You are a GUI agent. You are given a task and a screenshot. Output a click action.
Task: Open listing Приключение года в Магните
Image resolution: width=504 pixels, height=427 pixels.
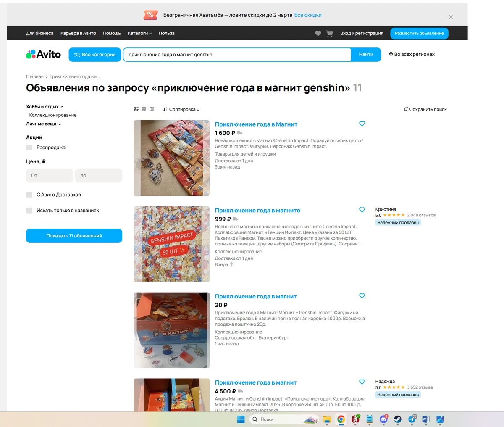pyautogui.click(x=257, y=210)
